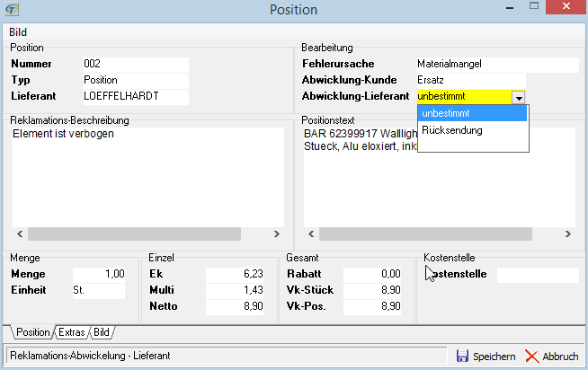This screenshot has height=370, width=588.
Task: Click the Nummer field showing 002
Action: (134, 65)
